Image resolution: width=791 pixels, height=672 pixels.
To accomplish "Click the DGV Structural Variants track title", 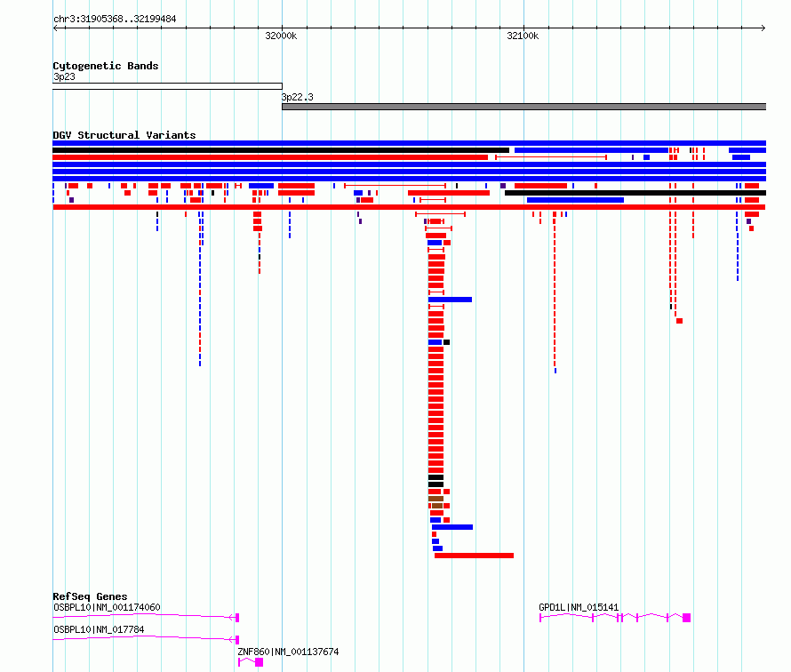I will coord(124,135).
